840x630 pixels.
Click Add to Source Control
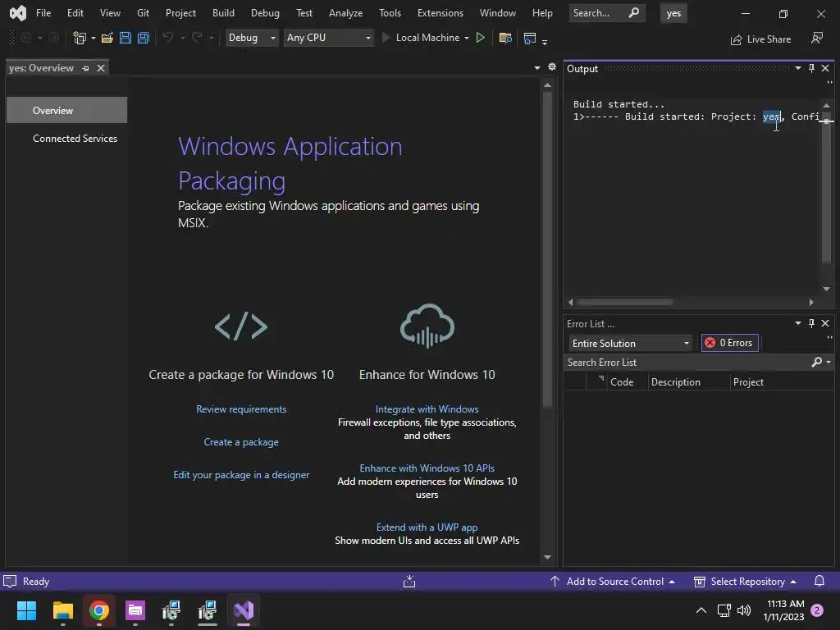[612, 582]
